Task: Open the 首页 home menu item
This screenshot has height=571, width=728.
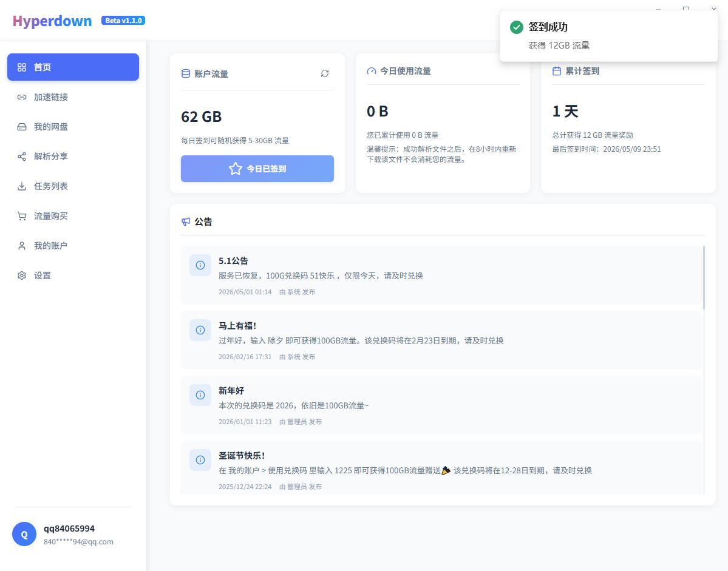Action: tap(73, 67)
